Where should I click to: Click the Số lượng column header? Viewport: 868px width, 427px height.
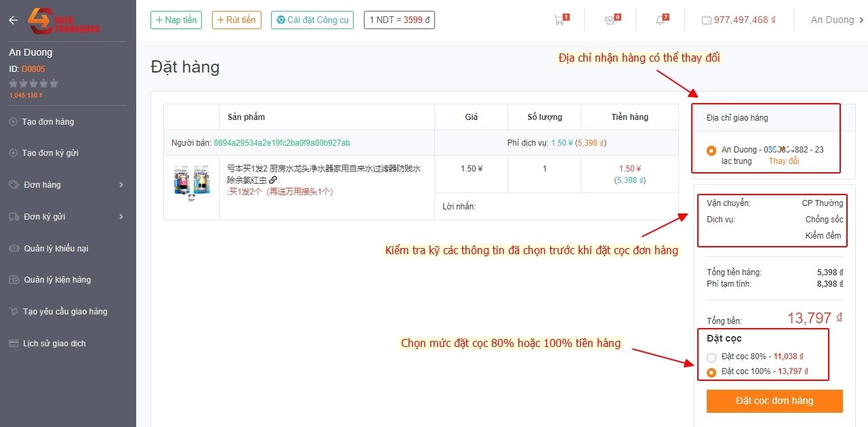(545, 117)
